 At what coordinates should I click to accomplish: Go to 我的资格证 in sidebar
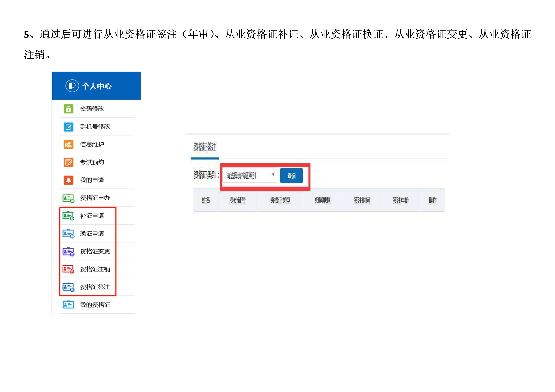pyautogui.click(x=95, y=305)
